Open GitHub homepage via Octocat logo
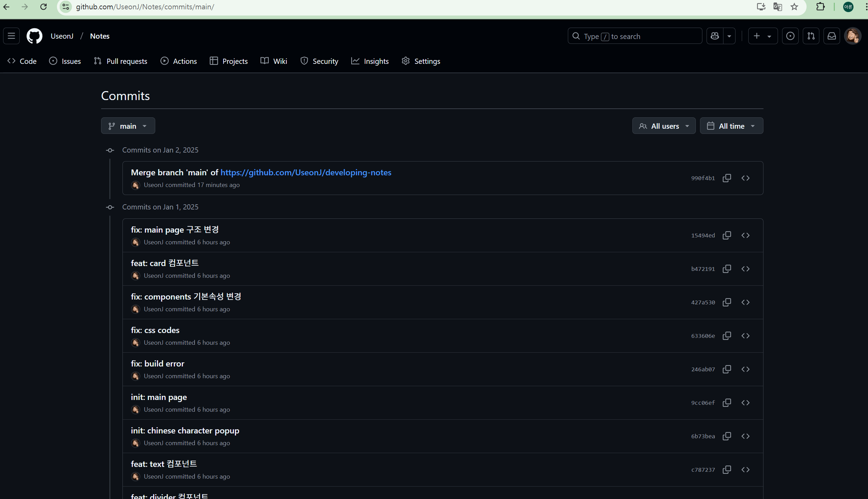868x499 pixels. [x=34, y=36]
